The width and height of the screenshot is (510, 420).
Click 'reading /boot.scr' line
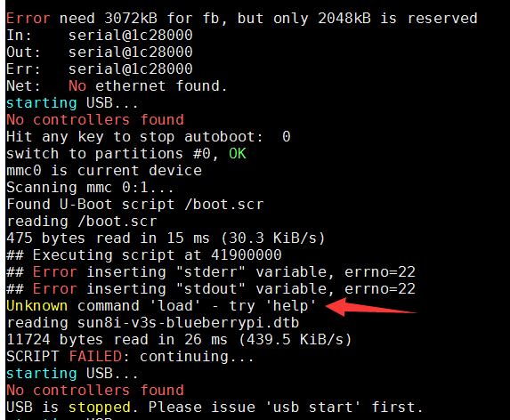(x=82, y=222)
